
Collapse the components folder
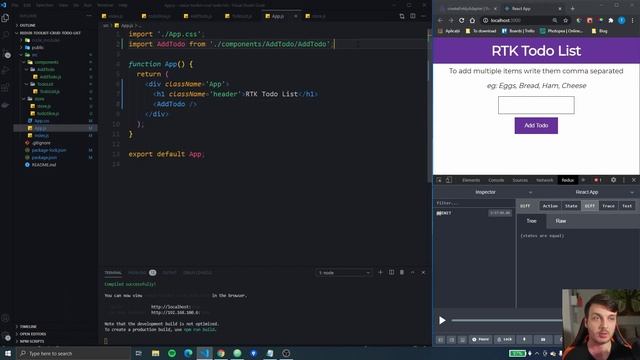[55, 62]
